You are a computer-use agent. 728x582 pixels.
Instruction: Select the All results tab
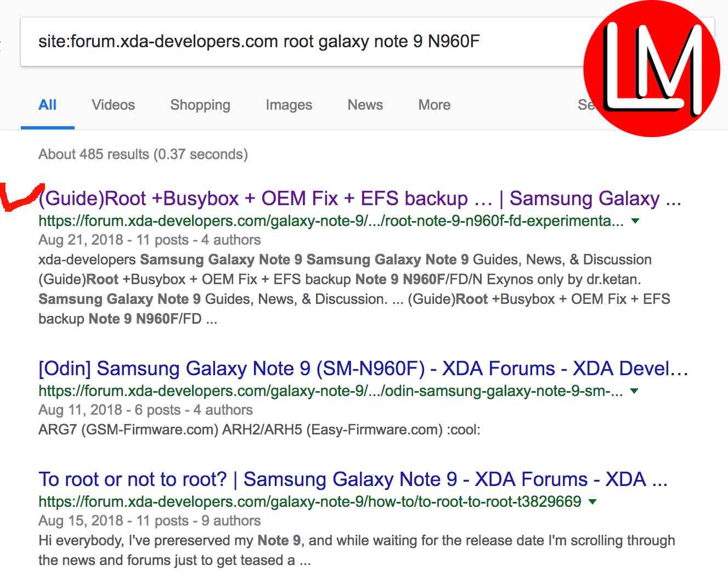click(48, 105)
